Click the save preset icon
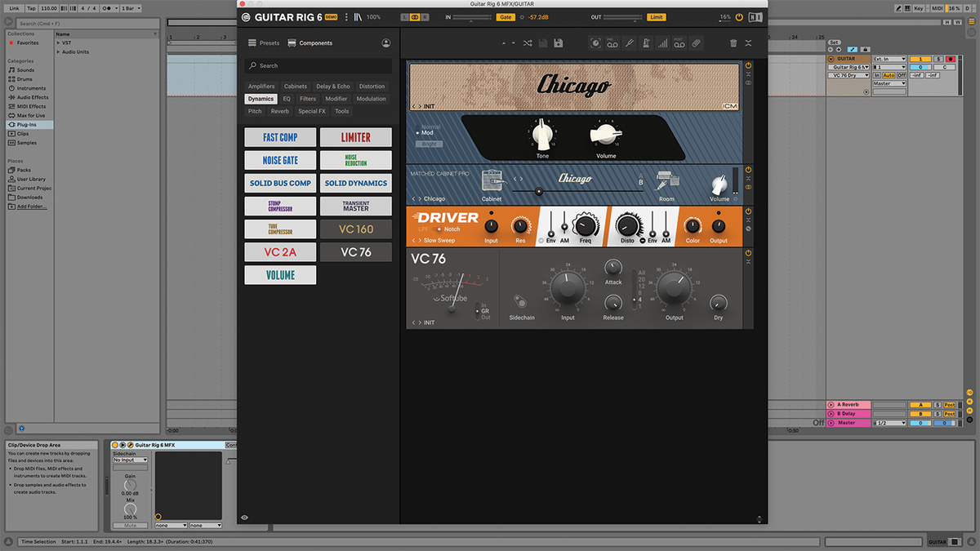 [x=558, y=43]
